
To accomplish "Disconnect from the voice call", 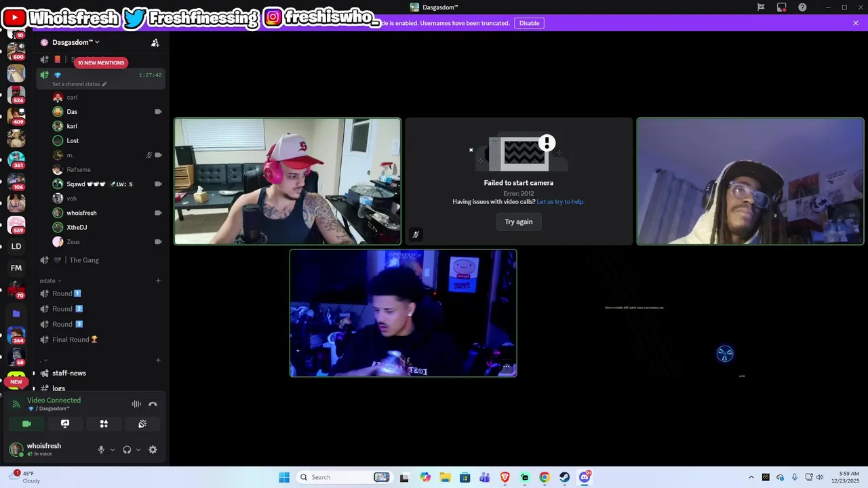I will (153, 404).
